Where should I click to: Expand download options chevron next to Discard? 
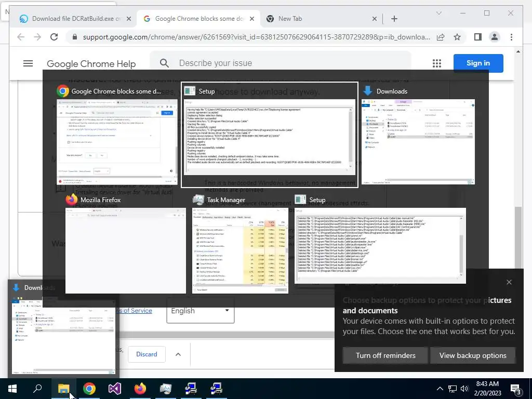coord(178,354)
